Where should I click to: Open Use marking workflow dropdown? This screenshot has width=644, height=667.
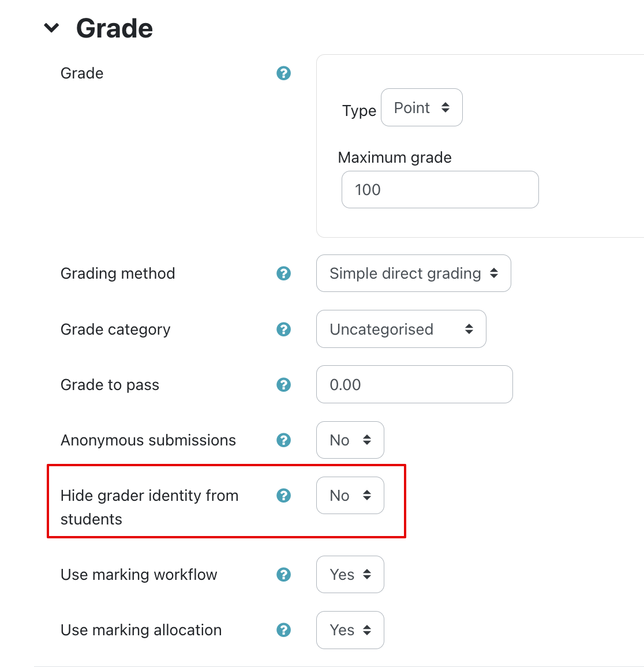[x=350, y=575]
